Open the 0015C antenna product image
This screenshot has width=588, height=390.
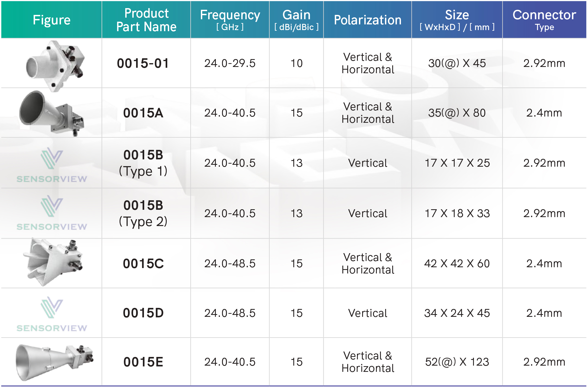pyautogui.click(x=53, y=262)
